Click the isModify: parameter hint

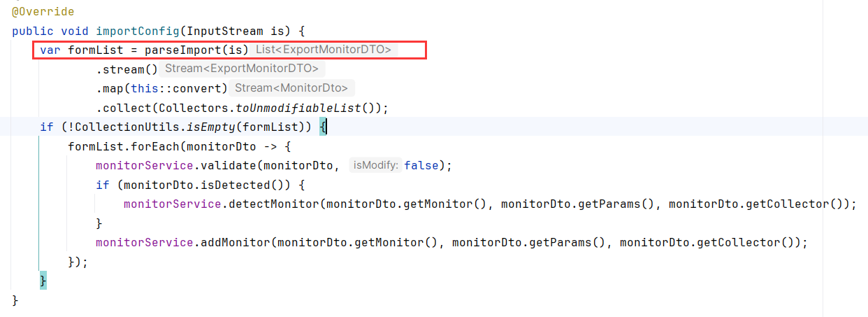click(376, 166)
